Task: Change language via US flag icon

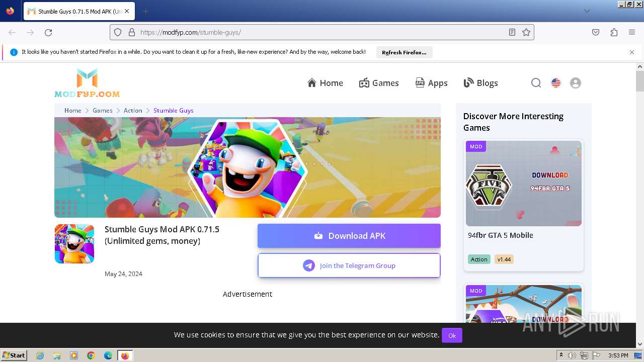Action: [556, 83]
